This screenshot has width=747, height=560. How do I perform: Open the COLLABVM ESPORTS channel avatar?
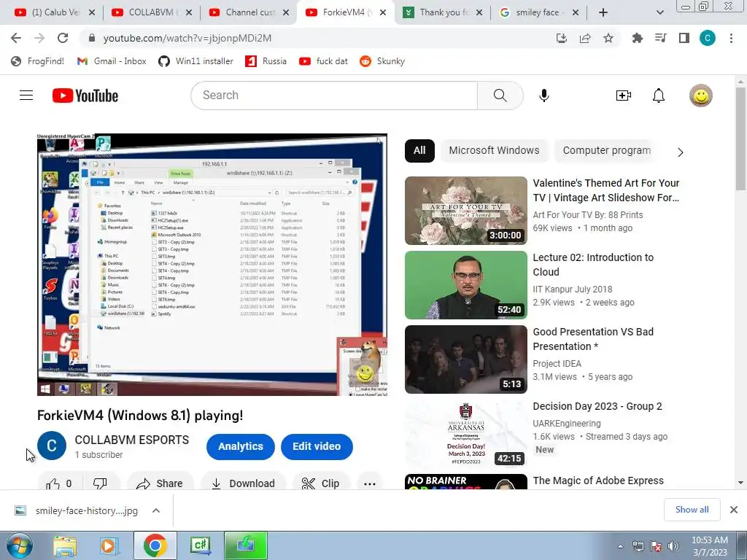52,446
